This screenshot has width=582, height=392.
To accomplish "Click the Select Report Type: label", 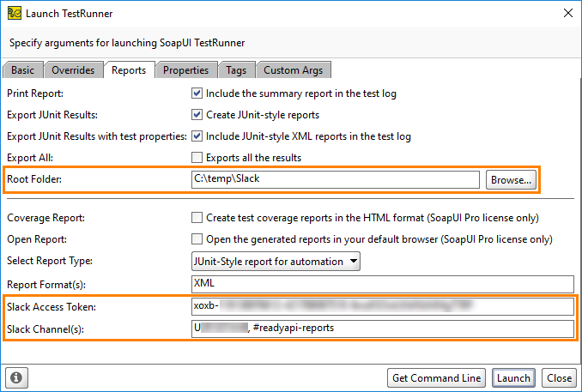I will coord(50,261).
